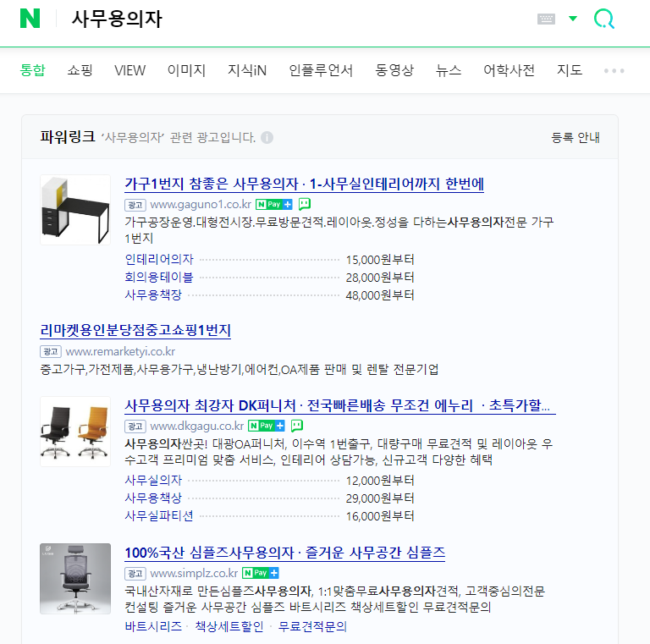
Task: Open the 리마켓용인분당점중고쇼핑1번지 ad title
Action: 135,330
